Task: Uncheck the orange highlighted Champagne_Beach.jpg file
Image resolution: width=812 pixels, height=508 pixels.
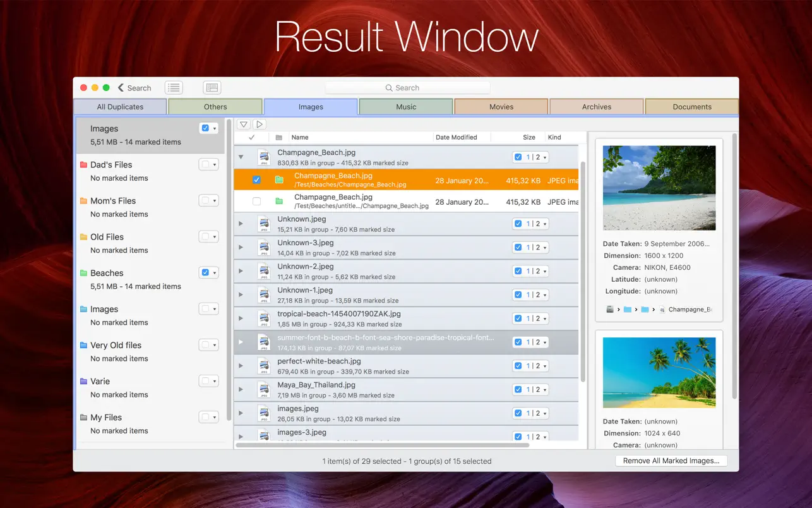Action: click(256, 180)
